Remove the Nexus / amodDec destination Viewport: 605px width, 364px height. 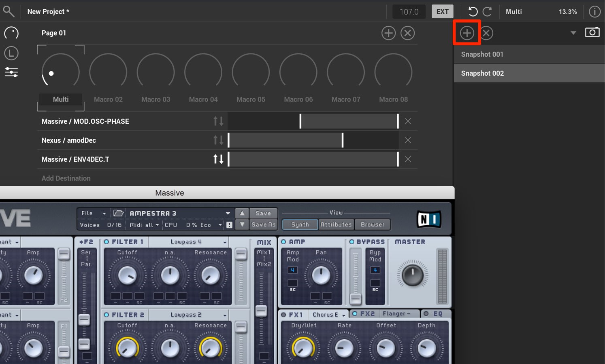click(408, 140)
